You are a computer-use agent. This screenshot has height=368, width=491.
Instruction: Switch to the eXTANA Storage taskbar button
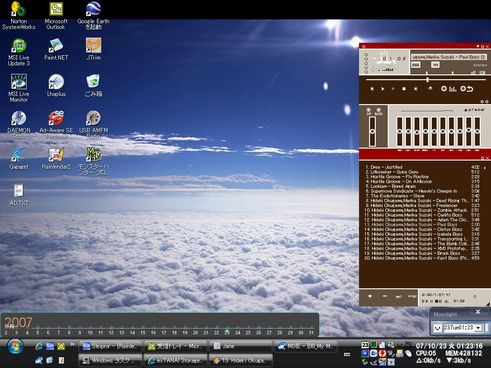(x=176, y=360)
